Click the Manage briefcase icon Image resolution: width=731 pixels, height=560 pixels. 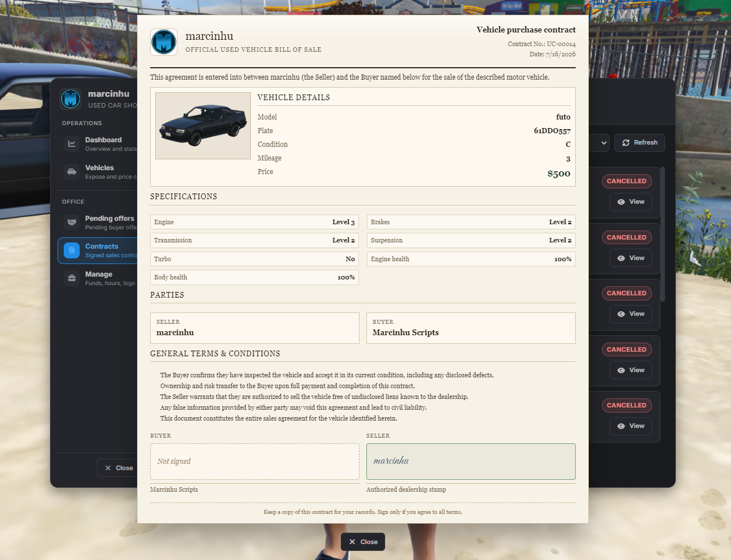click(x=72, y=278)
